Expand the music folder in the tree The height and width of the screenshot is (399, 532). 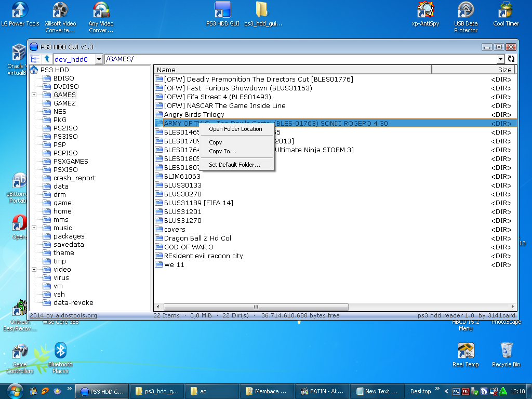click(x=34, y=228)
